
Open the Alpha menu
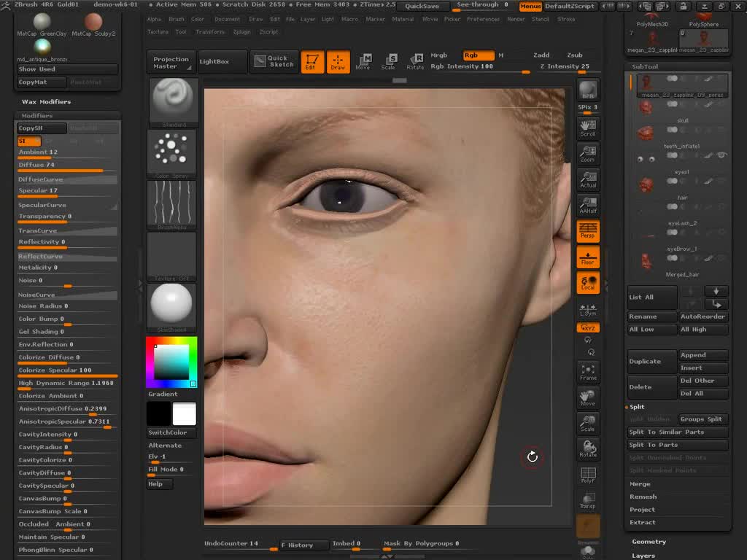pos(154,19)
